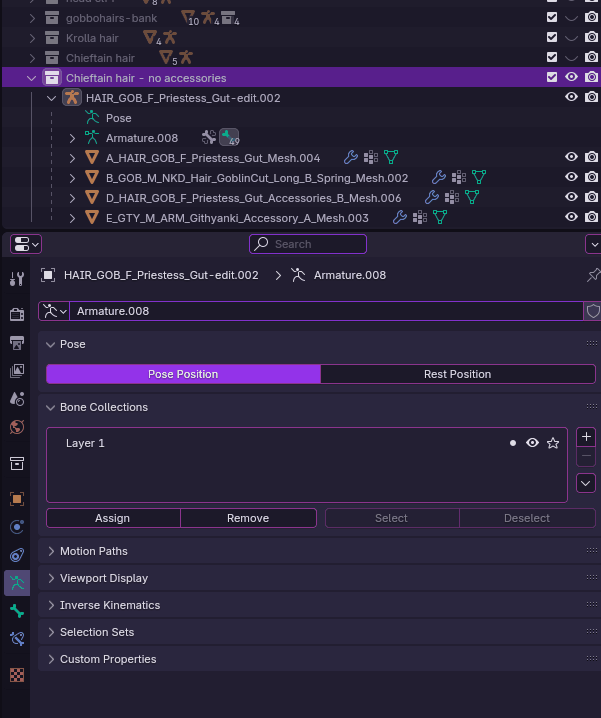This screenshot has width=601, height=718.
Task: Toggle Layer 1 bone collection visibility eye
Action: click(532, 443)
